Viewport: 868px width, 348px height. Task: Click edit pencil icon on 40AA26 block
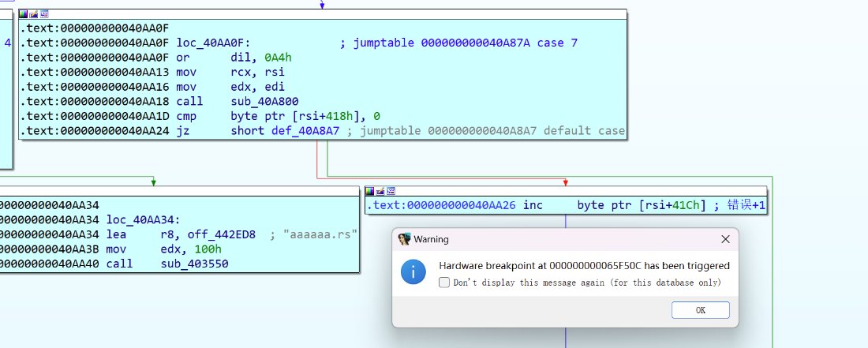[380, 191]
